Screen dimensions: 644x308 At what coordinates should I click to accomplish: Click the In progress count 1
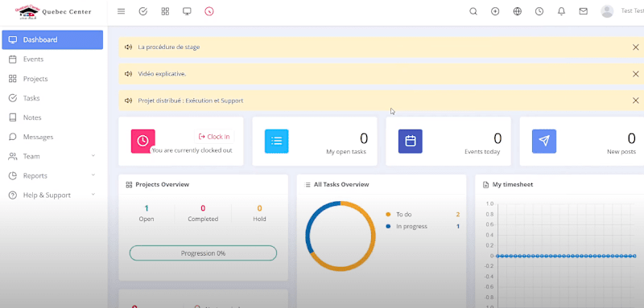click(458, 227)
